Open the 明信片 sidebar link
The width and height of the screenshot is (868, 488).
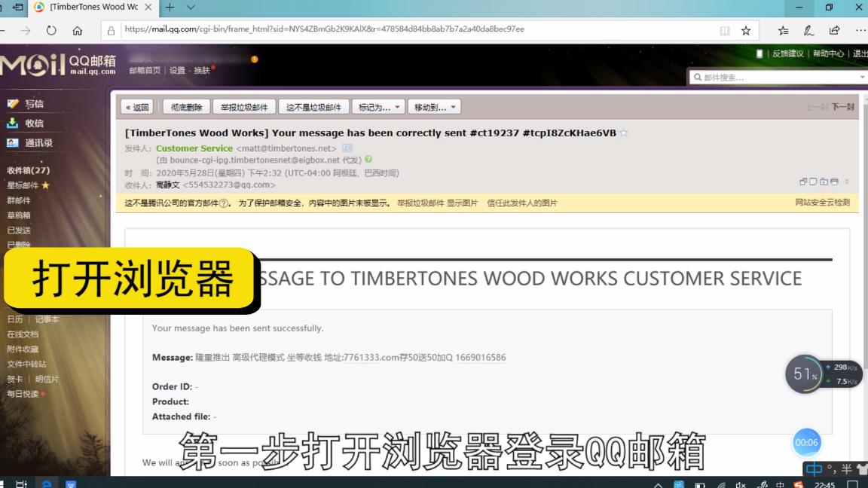coord(47,379)
